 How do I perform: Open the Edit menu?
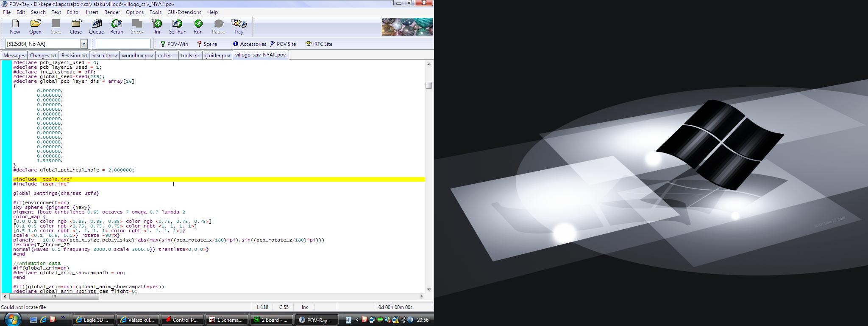point(21,12)
